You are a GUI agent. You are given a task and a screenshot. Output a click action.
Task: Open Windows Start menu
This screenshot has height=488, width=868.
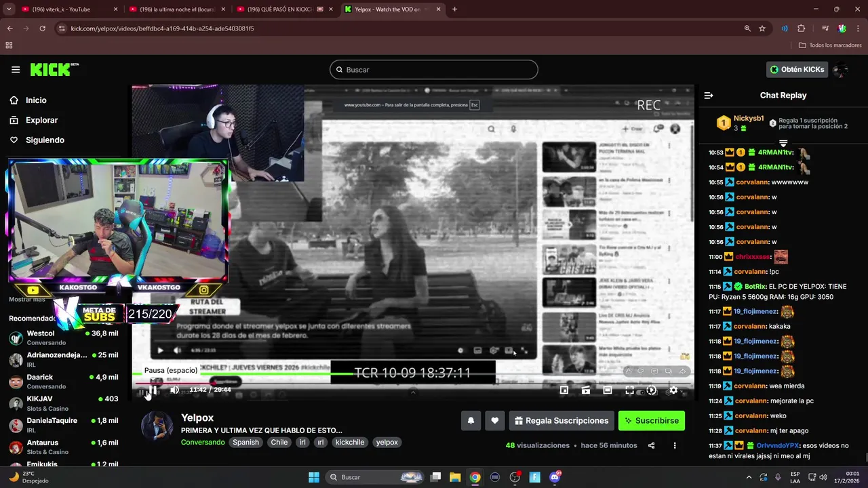[314, 477]
